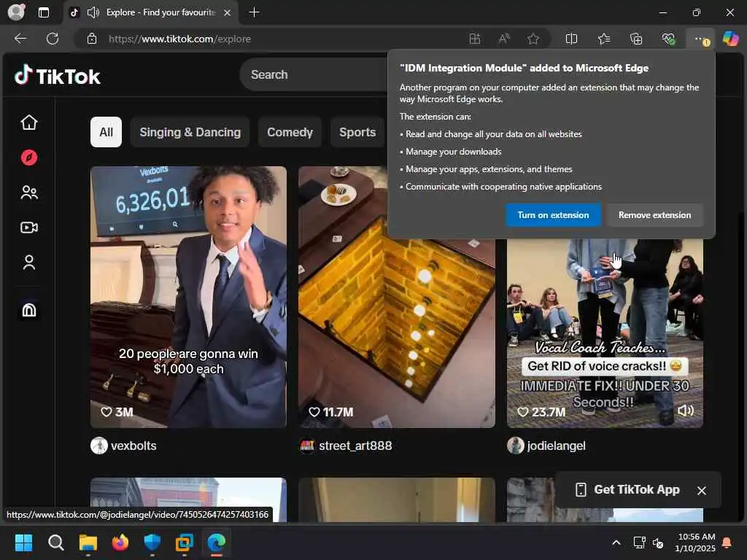747x560 pixels.
Task: Open the jodielangel profile link
Action: tap(556, 446)
